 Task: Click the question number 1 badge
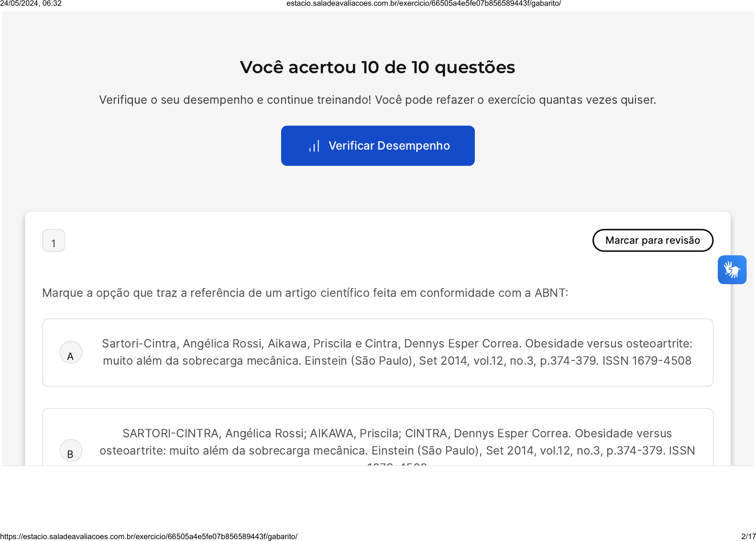pos(54,241)
